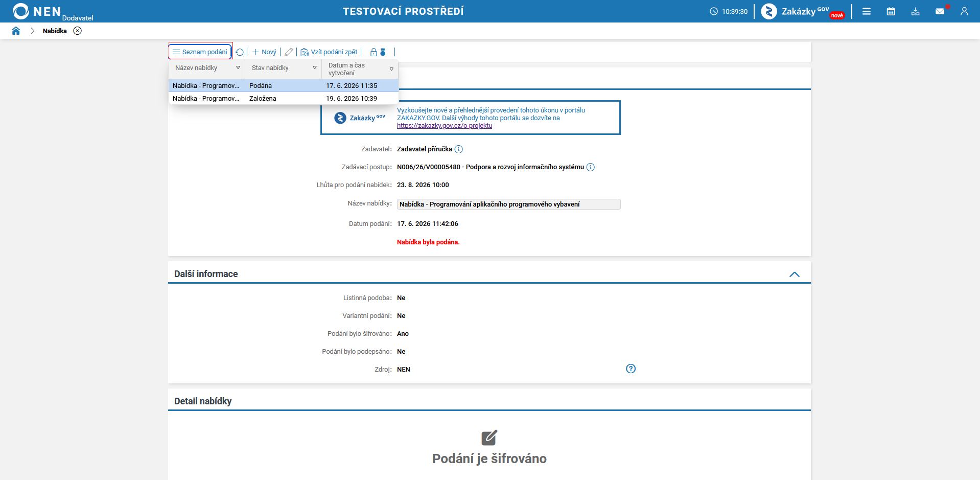Click the Nabídka byla podána red message

point(428,242)
